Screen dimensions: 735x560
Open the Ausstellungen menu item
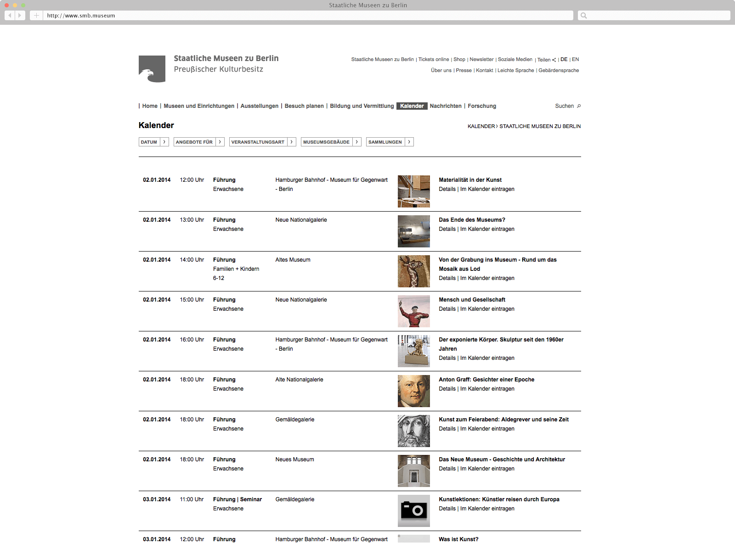click(260, 106)
